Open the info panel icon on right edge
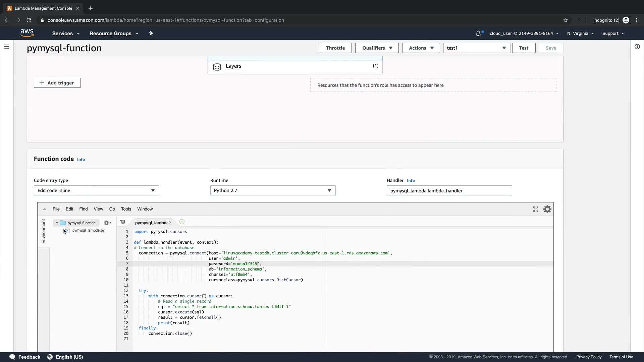The width and height of the screenshot is (644, 362). point(637,47)
